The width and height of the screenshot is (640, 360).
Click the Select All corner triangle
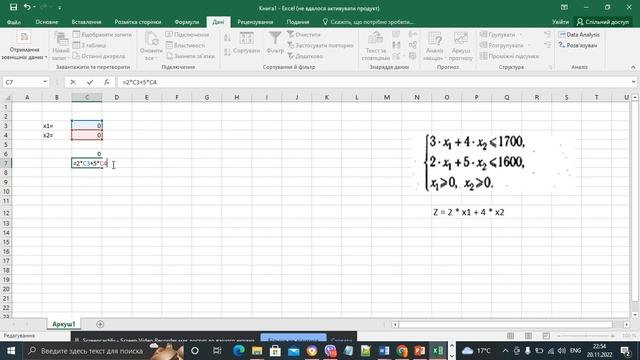(x=7, y=97)
